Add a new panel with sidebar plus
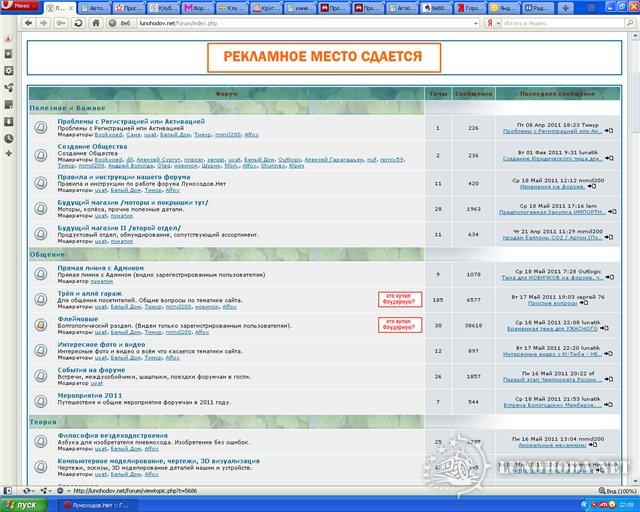The height and width of the screenshot is (512, 640). tap(8, 154)
